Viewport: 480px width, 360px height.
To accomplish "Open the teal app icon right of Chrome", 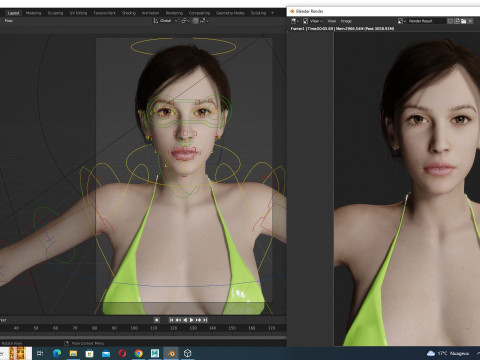I will pos(155,353).
